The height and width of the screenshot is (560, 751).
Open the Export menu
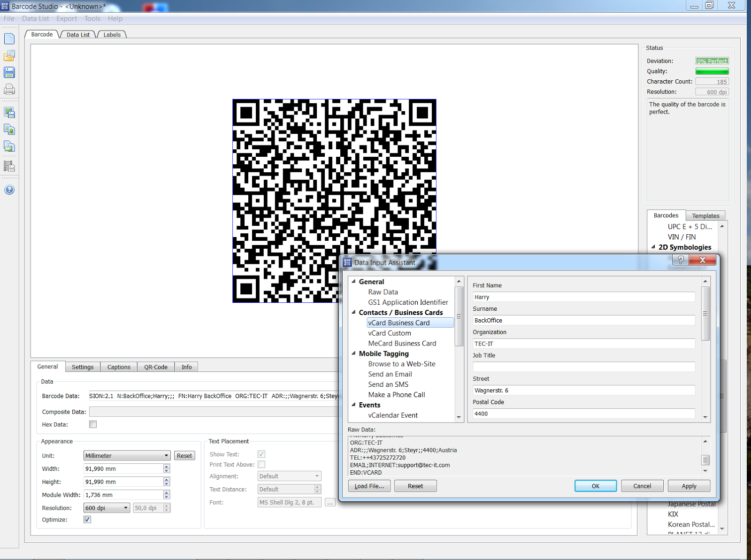(x=66, y=18)
